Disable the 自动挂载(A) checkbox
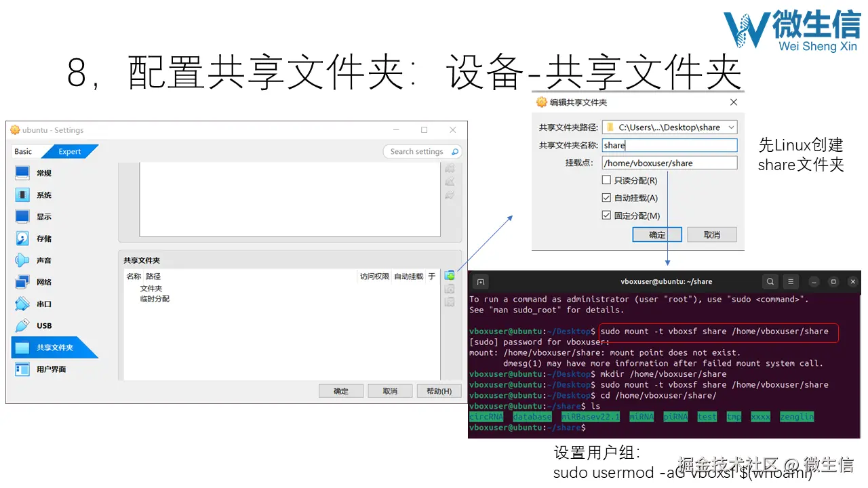 [x=608, y=197]
